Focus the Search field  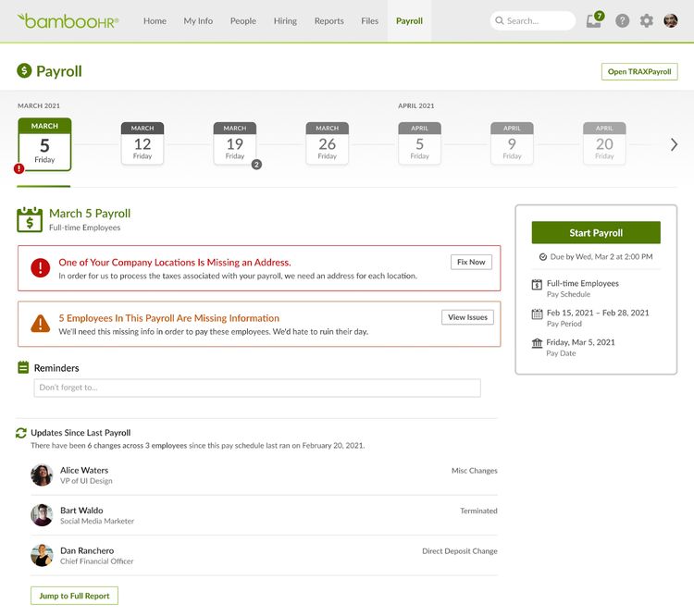click(x=533, y=20)
